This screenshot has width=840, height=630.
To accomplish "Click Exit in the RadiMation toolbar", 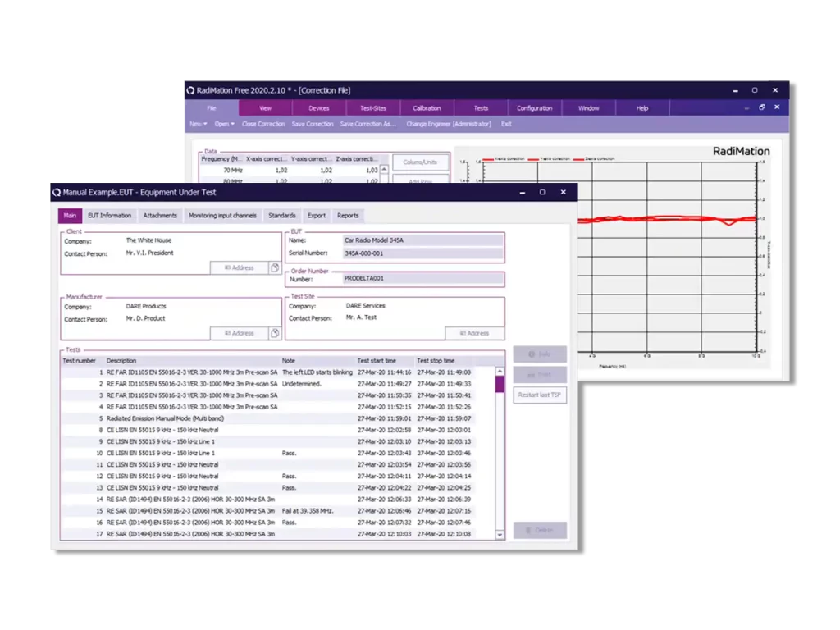I will point(506,124).
